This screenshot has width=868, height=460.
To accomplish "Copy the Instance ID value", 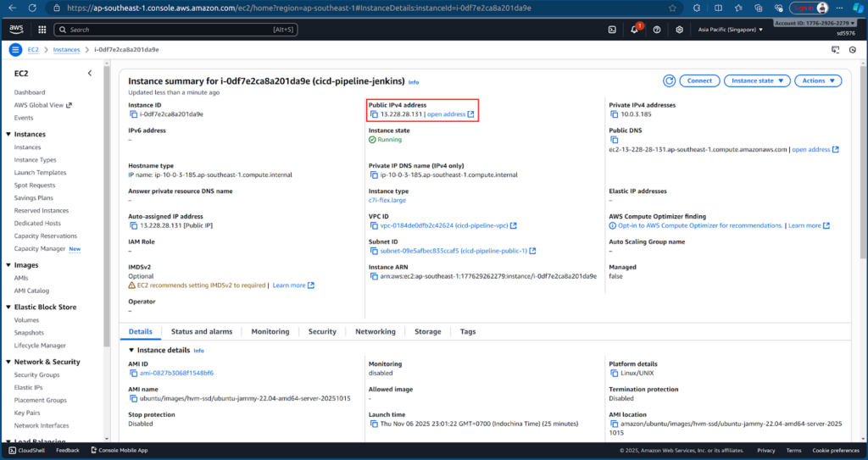I will click(x=133, y=114).
